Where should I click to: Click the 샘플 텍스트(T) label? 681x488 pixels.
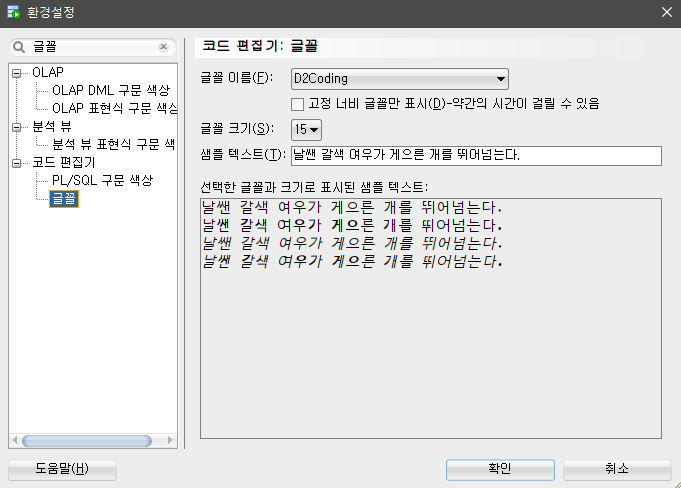(243, 155)
